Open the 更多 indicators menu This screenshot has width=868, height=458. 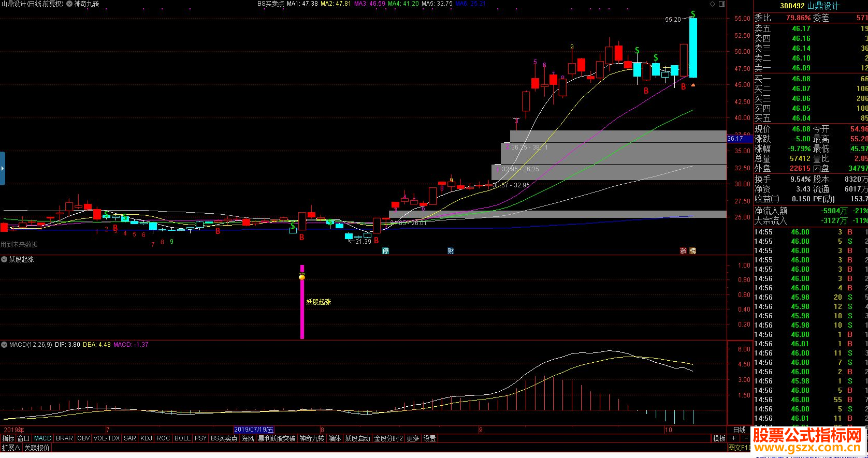413,438
